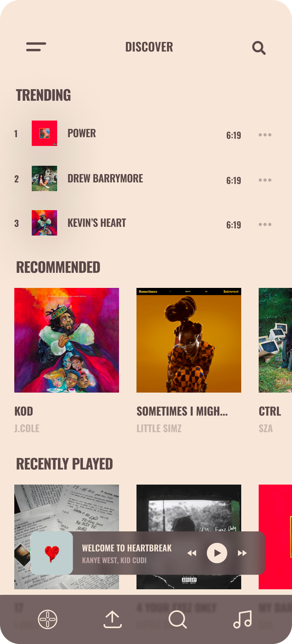Open the search tab in bottom navigation
Viewport: 292px width, 644px height.
tap(178, 619)
